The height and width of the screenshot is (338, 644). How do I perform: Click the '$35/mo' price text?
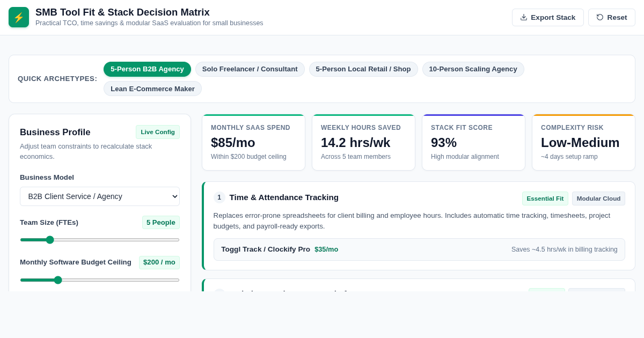(x=326, y=249)
